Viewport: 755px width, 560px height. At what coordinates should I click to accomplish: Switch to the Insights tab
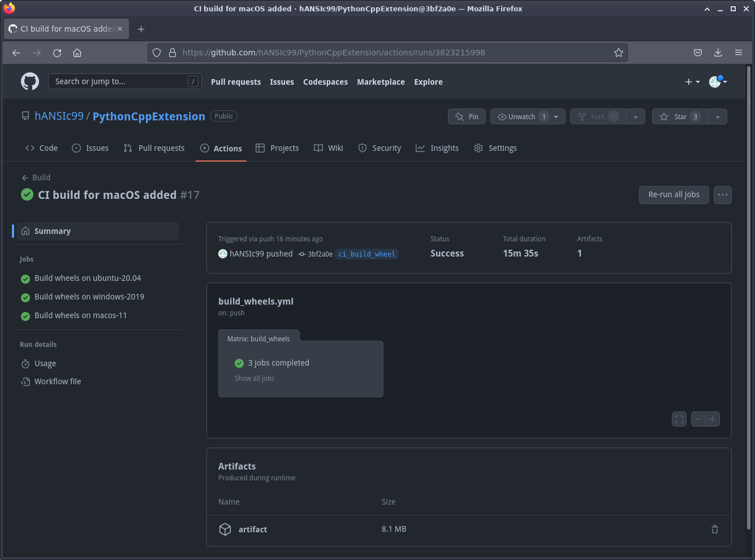coord(437,148)
